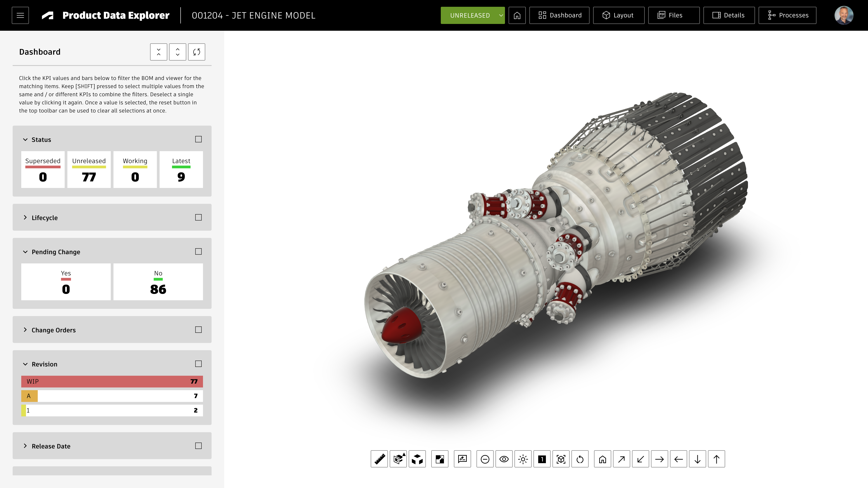Image resolution: width=868 pixels, height=488 pixels.
Task: Open the markup annotation tool
Action: click(x=462, y=459)
